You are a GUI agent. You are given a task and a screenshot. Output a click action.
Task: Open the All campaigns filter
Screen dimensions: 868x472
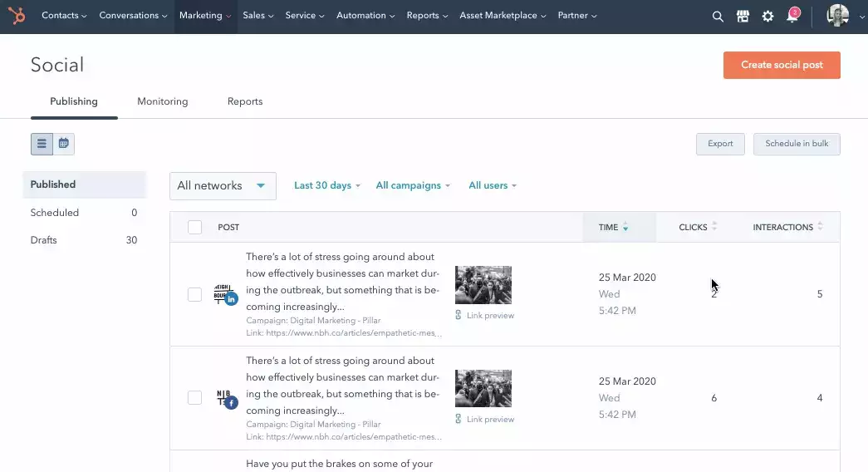point(412,185)
